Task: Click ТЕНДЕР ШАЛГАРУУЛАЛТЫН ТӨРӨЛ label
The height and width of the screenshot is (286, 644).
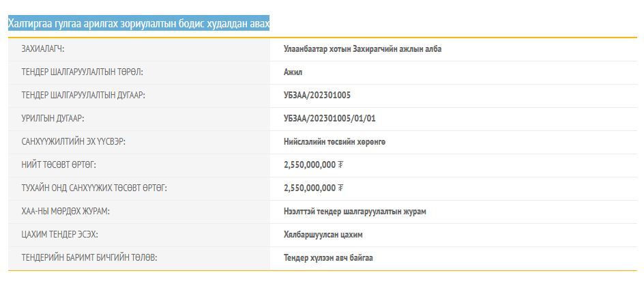Action: click(x=82, y=72)
